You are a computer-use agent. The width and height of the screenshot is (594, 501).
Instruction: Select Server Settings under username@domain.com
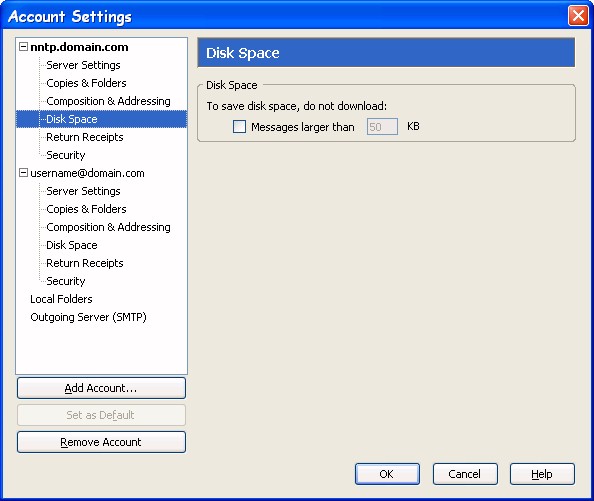pos(83,191)
